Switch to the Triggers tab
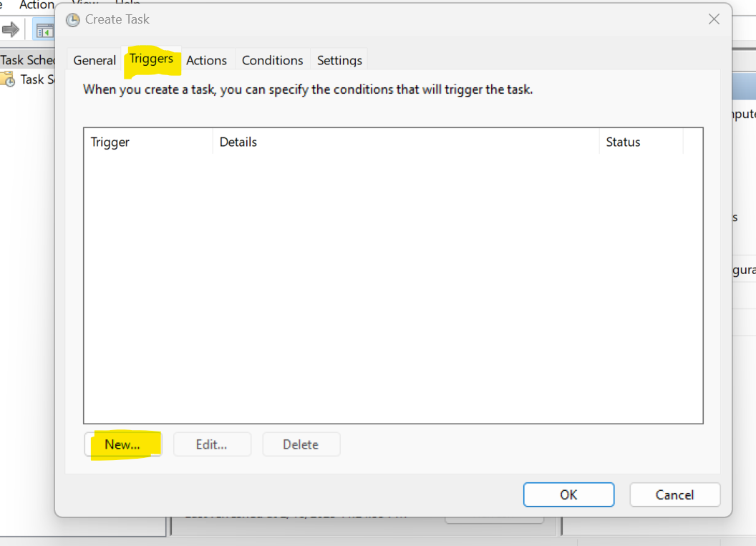Screen dimensions: 756x546 (151, 59)
